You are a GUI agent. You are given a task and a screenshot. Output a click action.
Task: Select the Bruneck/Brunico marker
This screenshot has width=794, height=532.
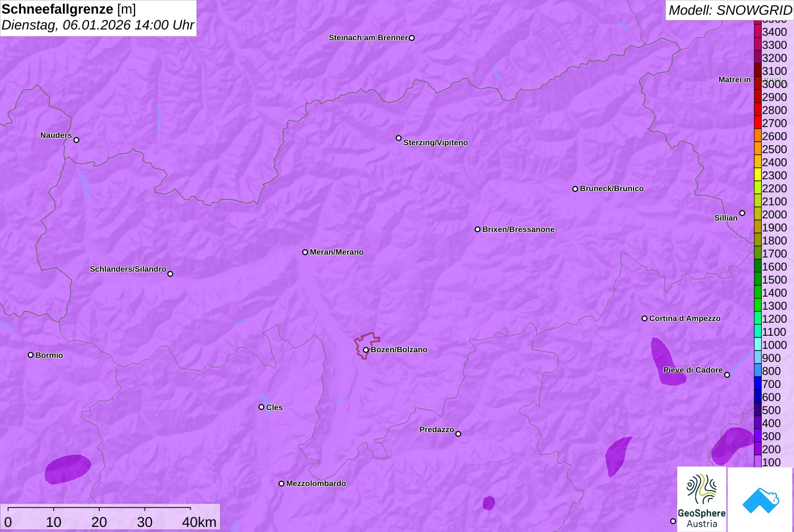575,189
